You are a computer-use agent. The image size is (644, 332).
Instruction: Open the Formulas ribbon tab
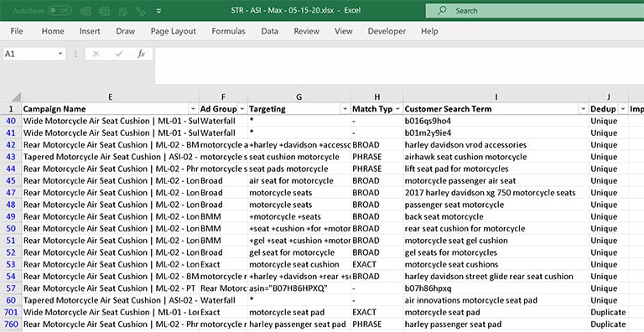[x=228, y=31]
